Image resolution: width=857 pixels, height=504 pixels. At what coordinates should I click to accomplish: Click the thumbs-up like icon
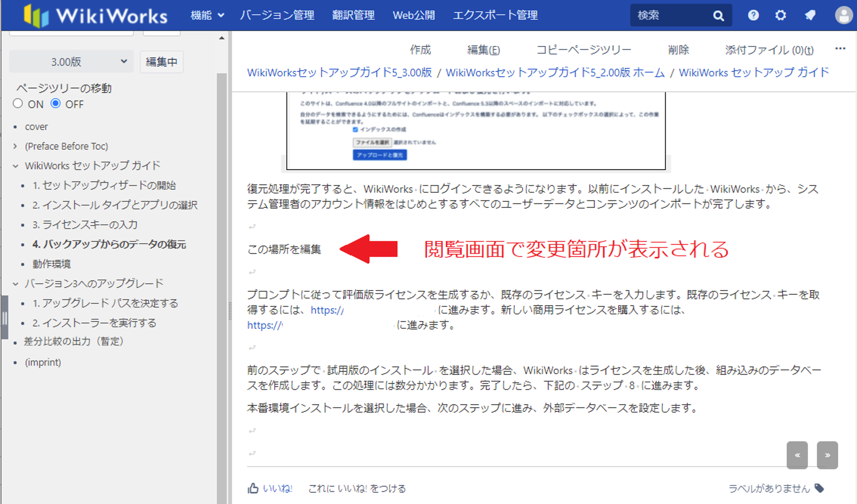pos(253,488)
